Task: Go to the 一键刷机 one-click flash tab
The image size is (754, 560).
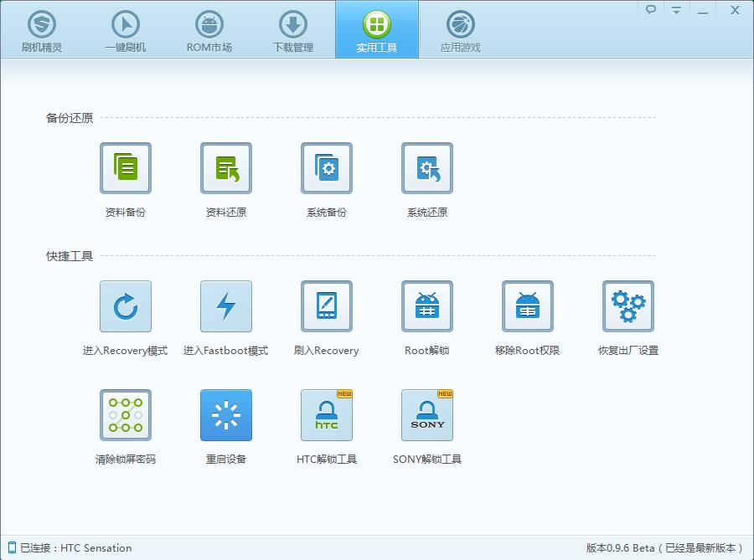Action: coord(126,30)
